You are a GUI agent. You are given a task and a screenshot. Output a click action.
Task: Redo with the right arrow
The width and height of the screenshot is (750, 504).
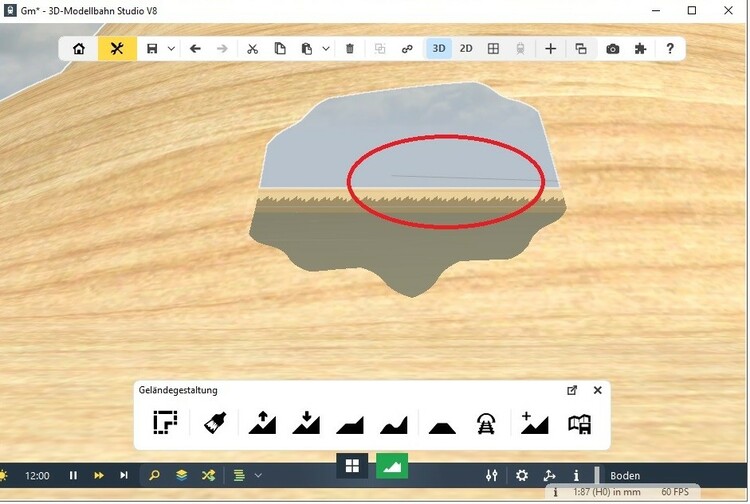pyautogui.click(x=222, y=48)
